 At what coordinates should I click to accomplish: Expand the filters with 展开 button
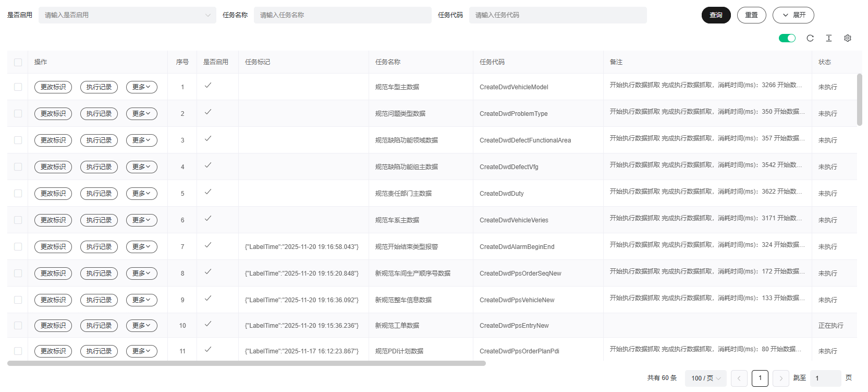793,15
